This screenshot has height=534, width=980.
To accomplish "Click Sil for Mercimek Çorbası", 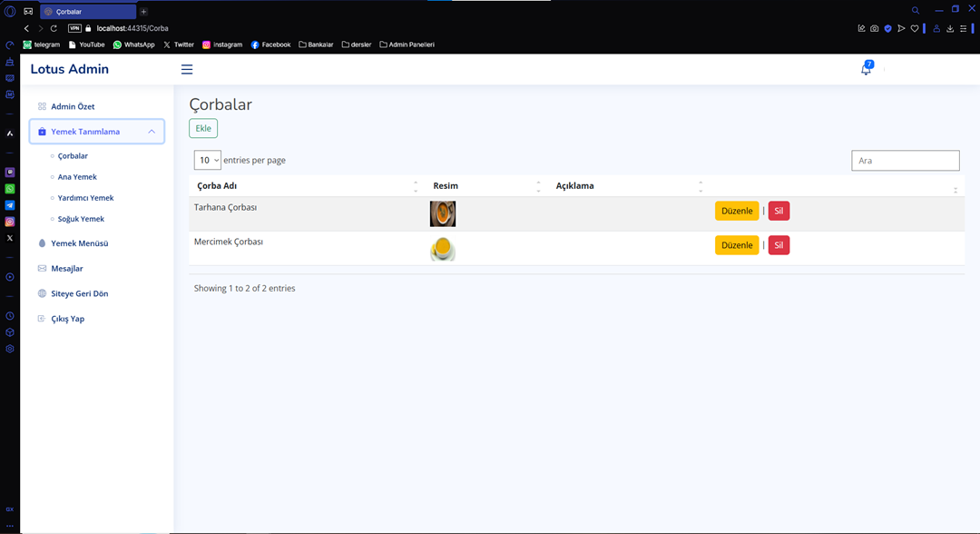I will tap(779, 245).
